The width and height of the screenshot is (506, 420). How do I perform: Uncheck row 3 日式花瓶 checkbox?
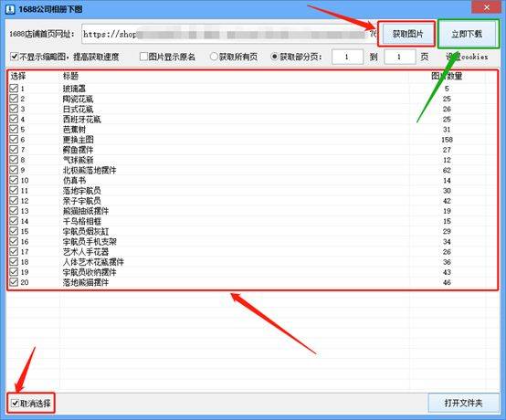point(14,109)
